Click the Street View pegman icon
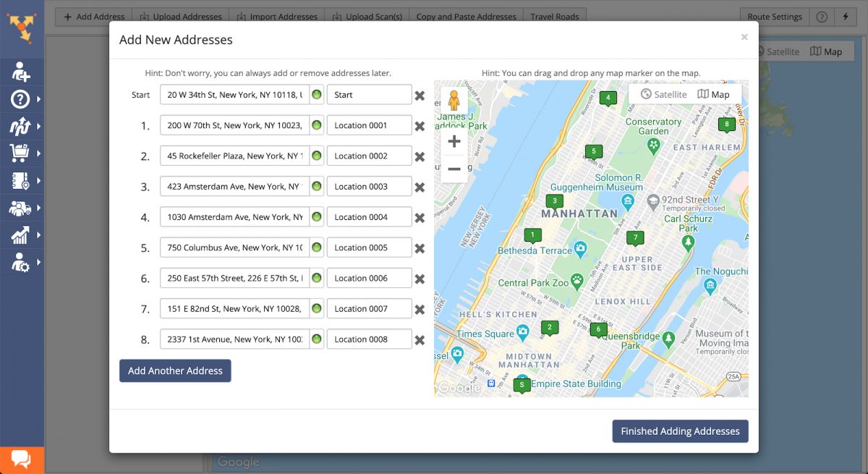The width and height of the screenshot is (868, 474). coord(454,101)
